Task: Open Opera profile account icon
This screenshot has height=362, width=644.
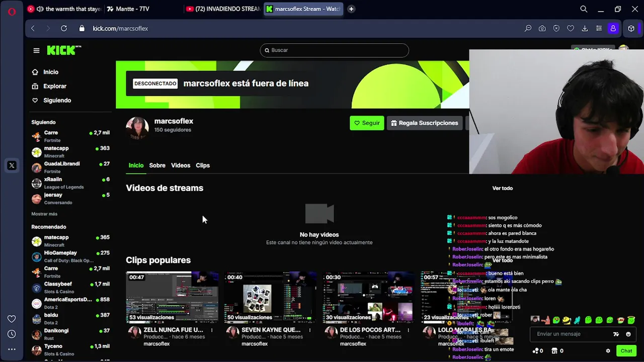Action: pos(613,29)
